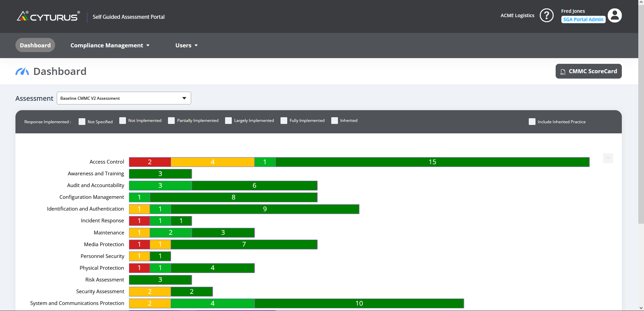Select the Access Control red bar segment

[150, 162]
